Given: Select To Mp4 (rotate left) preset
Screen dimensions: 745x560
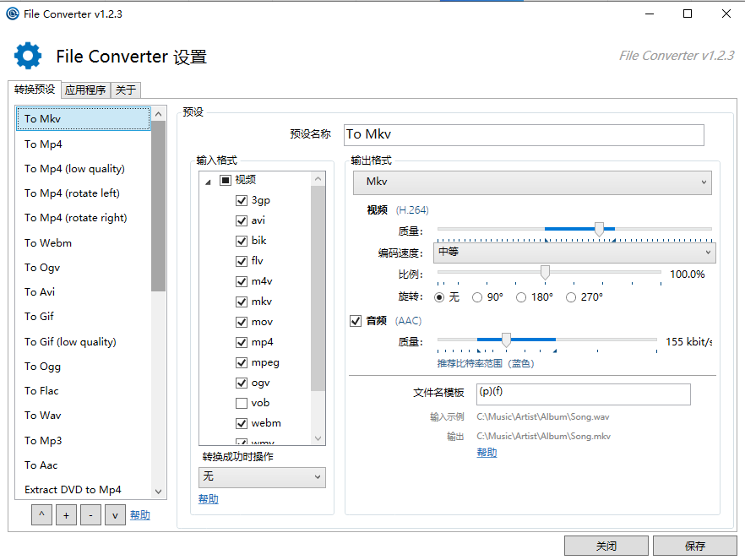Looking at the screenshot, I should tap(84, 193).
